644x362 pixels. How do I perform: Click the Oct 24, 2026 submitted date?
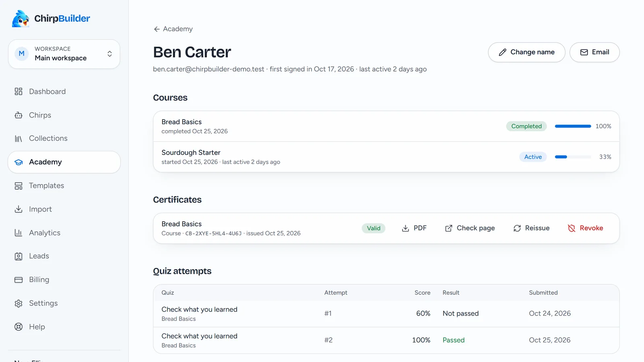tap(550, 313)
